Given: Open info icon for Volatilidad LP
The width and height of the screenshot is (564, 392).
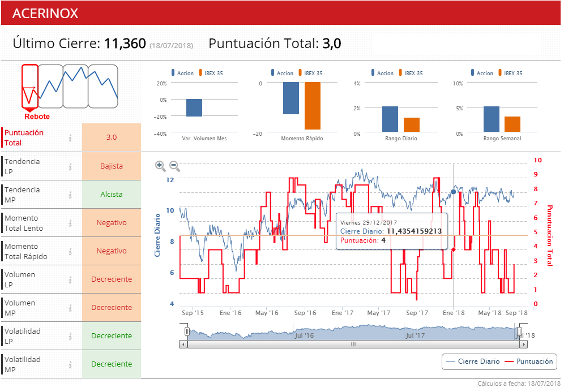Looking at the screenshot, I should click(70, 337).
